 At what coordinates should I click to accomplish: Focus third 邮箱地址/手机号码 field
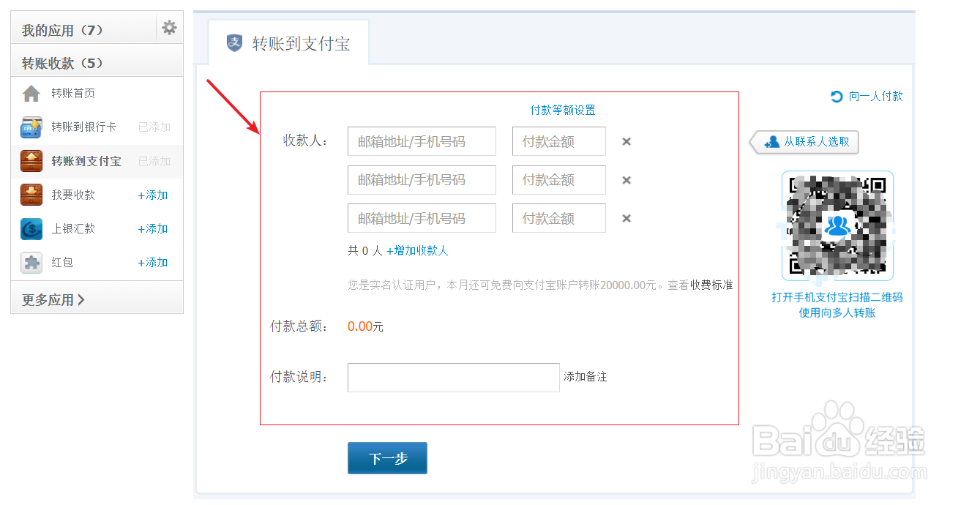point(422,218)
